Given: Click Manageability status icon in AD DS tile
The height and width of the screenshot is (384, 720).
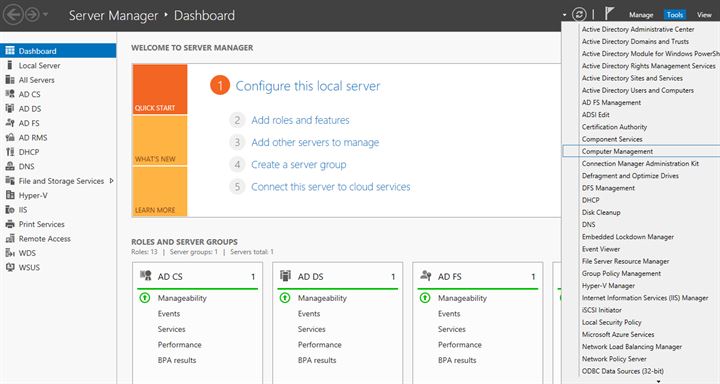Looking at the screenshot, I should 285,298.
